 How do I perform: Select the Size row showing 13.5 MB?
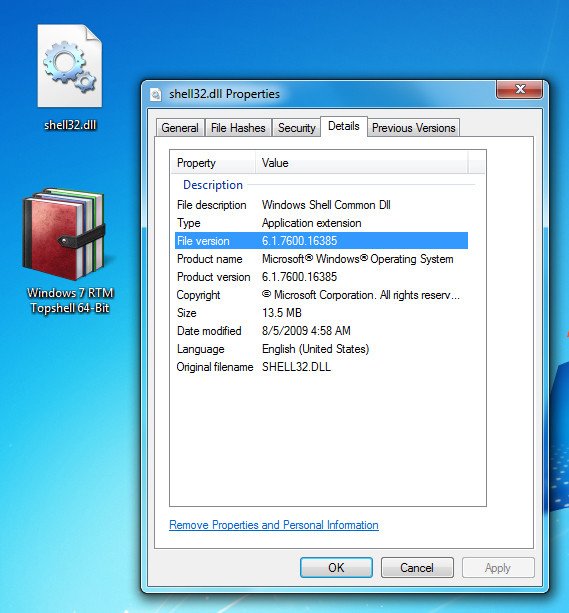pos(321,313)
